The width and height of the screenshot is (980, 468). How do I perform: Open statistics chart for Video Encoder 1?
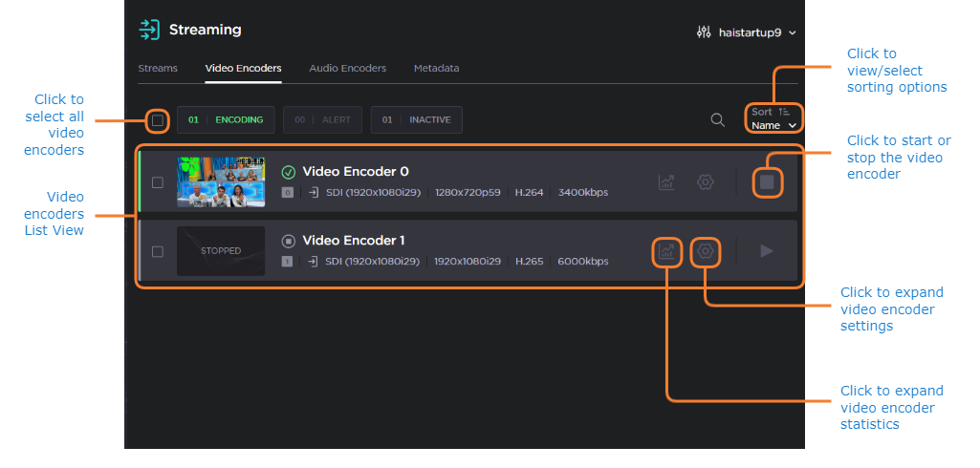(x=667, y=252)
